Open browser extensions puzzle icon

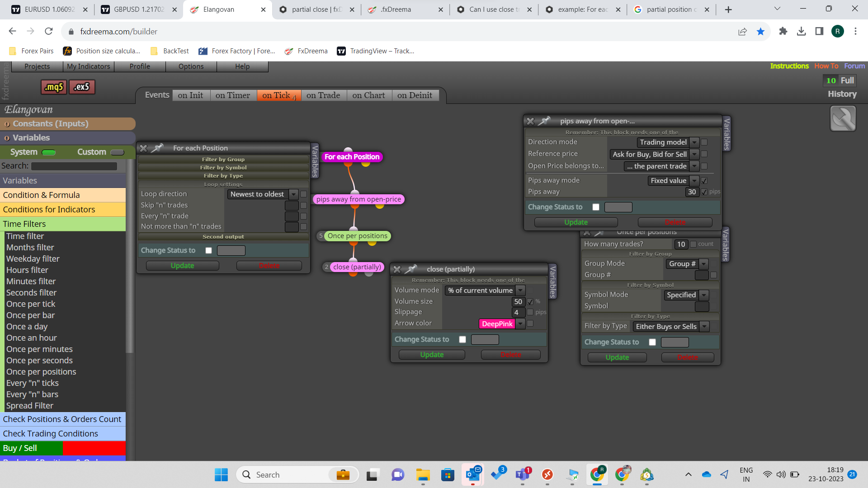click(783, 31)
